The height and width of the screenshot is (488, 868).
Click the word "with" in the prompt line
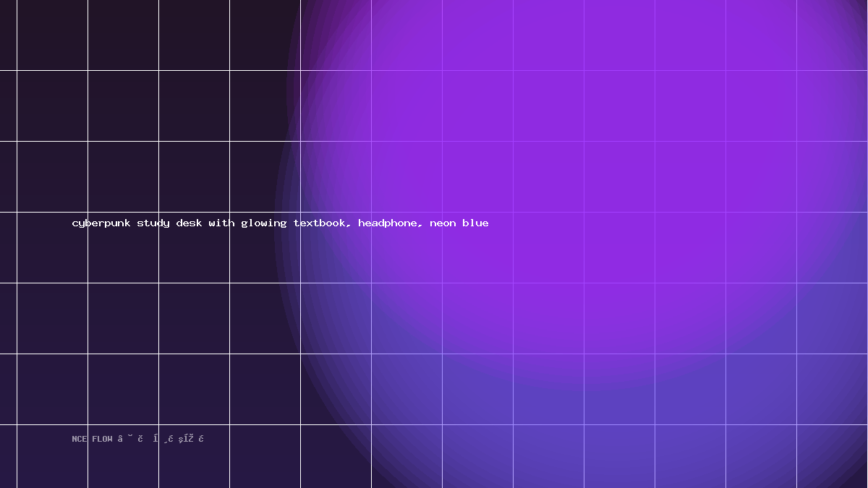(x=222, y=223)
